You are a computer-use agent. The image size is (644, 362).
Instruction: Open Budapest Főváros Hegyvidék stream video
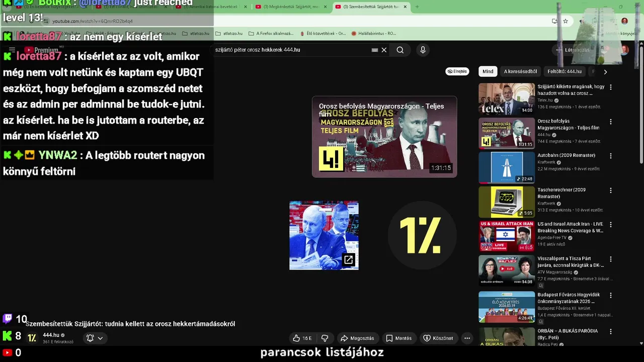(x=507, y=307)
